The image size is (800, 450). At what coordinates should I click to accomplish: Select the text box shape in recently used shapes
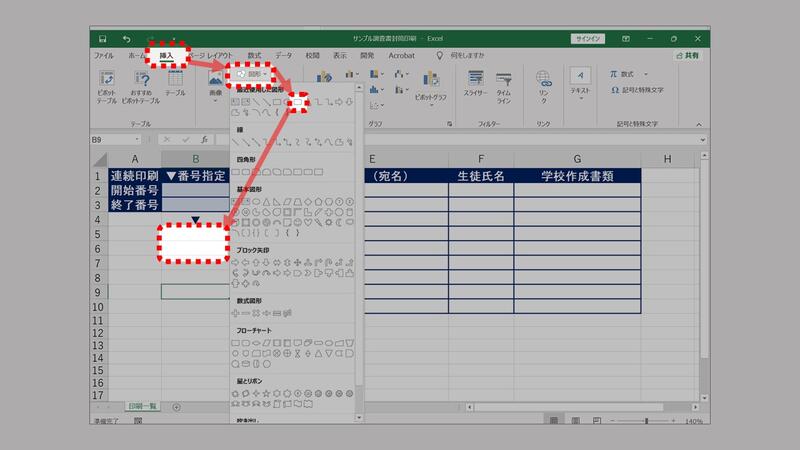pos(235,102)
